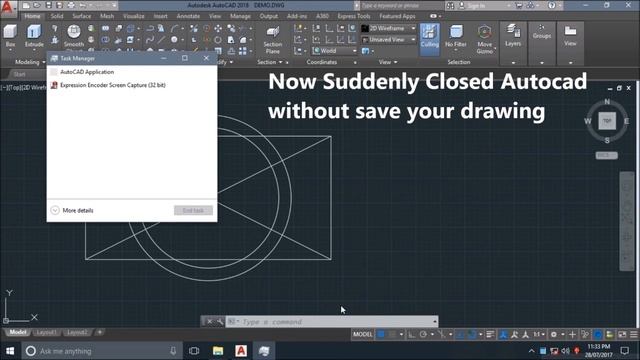640x360 pixels.
Task: Open the Layers panel button
Action: pos(513,36)
